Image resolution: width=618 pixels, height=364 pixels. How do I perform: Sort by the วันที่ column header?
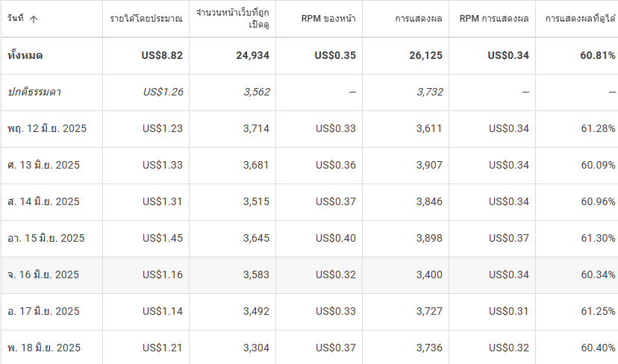(16, 18)
